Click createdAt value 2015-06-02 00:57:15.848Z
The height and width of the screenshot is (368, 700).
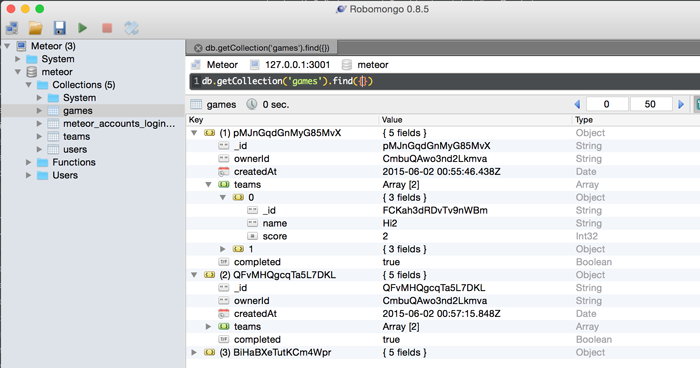pos(442,314)
